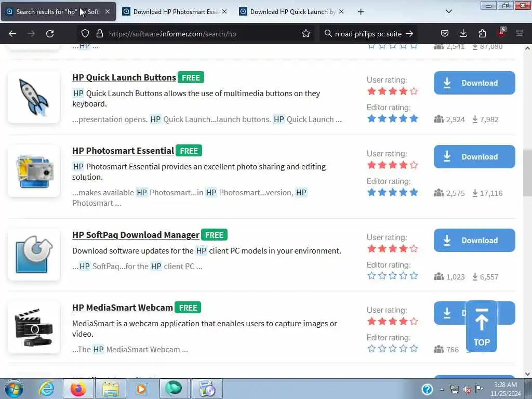View site security lock icon
The width and height of the screenshot is (532, 399).
(99, 34)
